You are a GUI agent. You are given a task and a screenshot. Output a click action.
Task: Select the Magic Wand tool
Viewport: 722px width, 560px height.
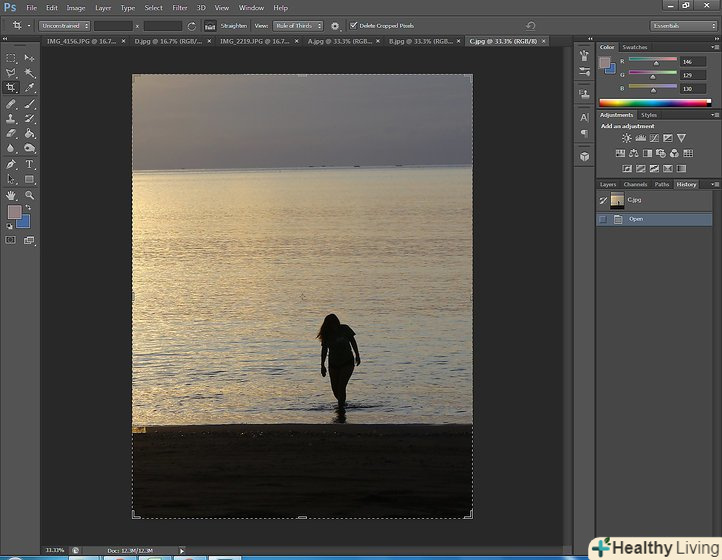pyautogui.click(x=29, y=73)
